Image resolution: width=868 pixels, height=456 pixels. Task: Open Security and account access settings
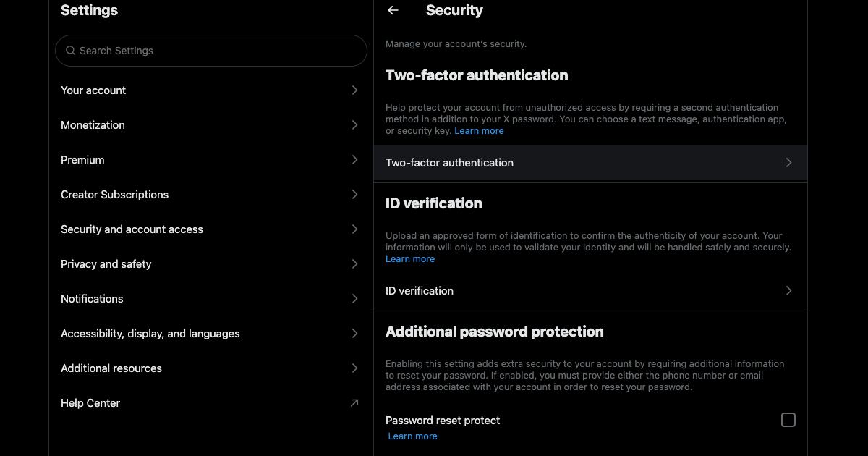(x=132, y=229)
